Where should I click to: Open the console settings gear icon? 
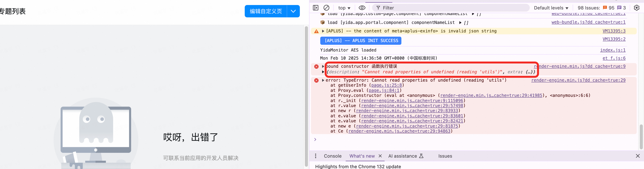[636, 8]
